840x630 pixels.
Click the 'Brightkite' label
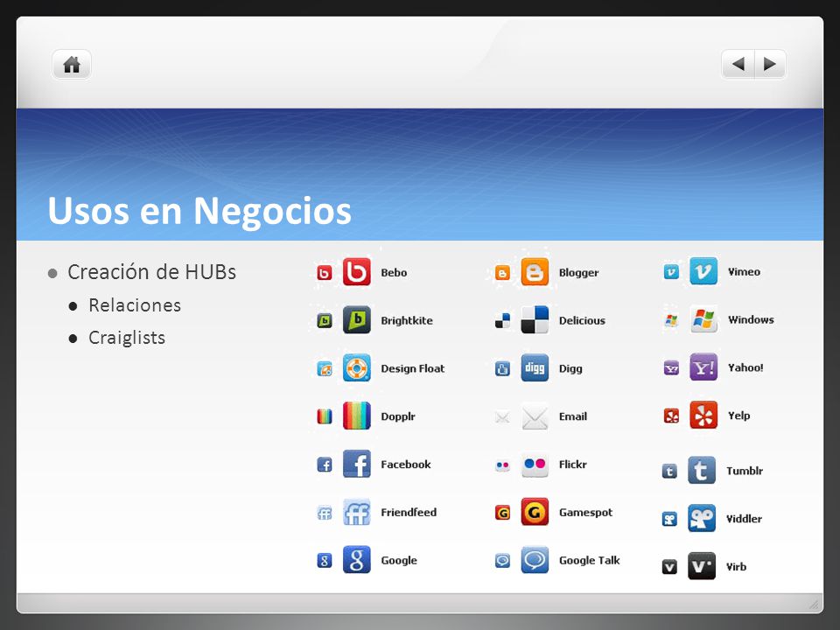click(407, 320)
